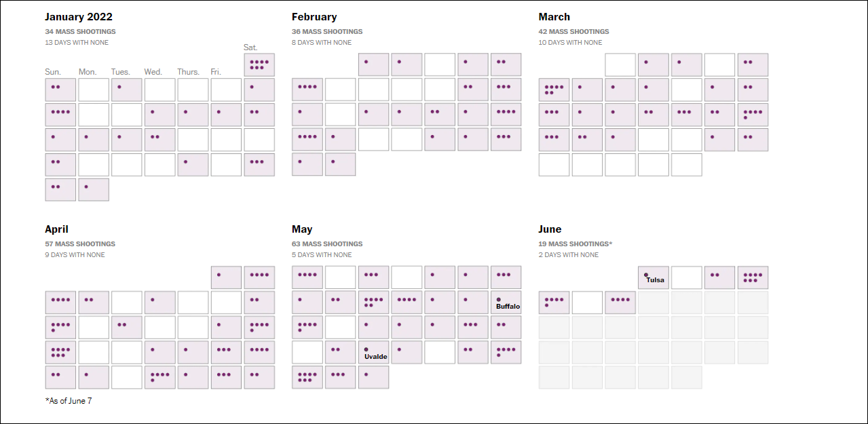Select the "Wed." weekday column label
This screenshot has height=424, width=868.
coord(153,72)
